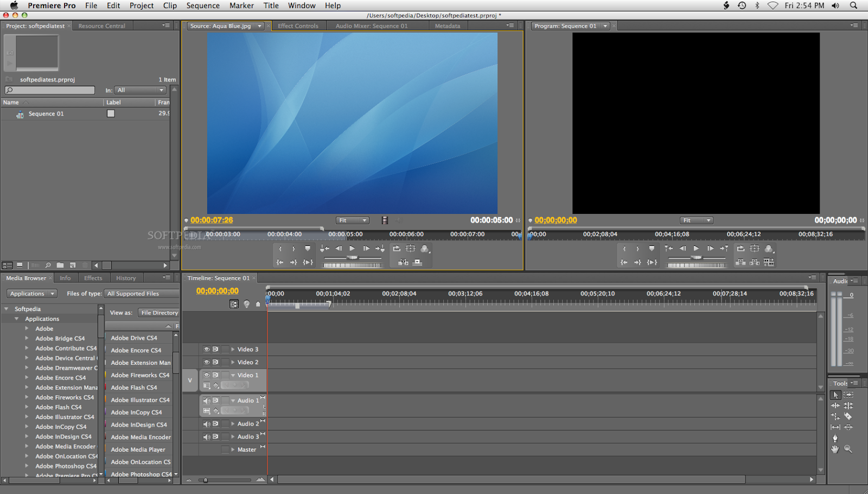Play the clip in Source monitor

[x=352, y=248]
